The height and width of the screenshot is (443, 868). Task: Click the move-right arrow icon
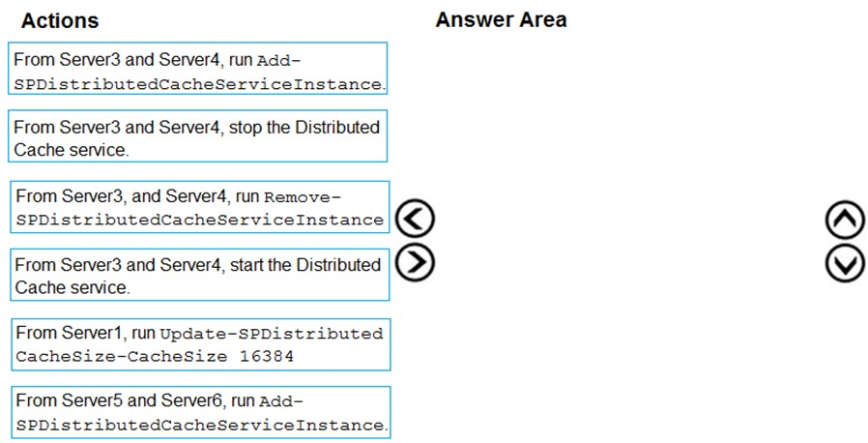tap(416, 262)
